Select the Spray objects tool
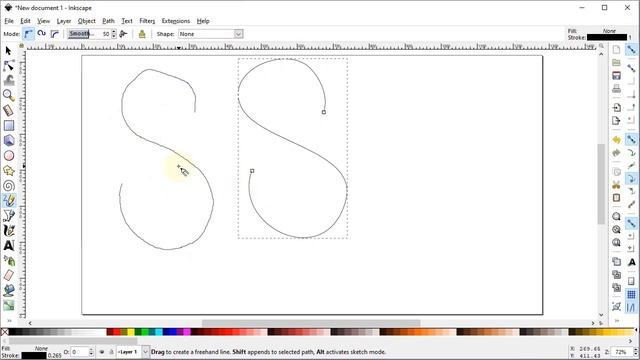Image resolution: width=640 pixels, height=360 pixels. click(x=9, y=260)
